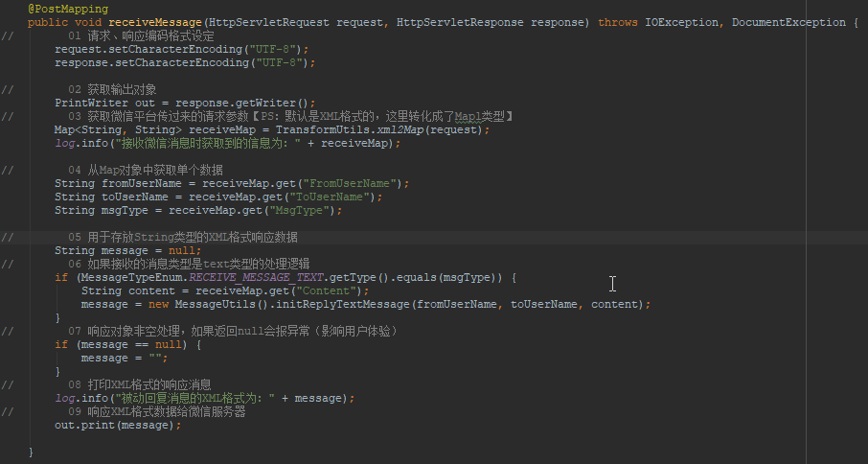This screenshot has height=464, width=868.
Task: Click the public keyword
Action: tap(48, 23)
